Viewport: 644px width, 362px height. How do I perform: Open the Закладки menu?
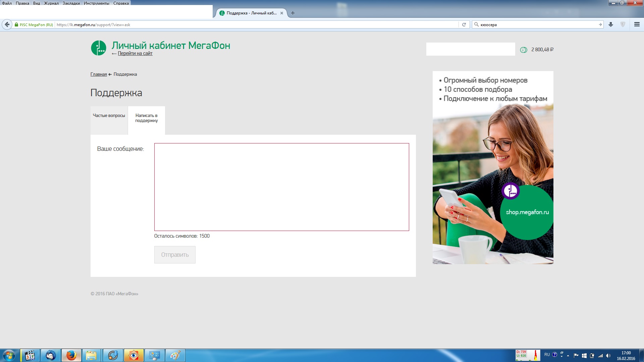71,3
